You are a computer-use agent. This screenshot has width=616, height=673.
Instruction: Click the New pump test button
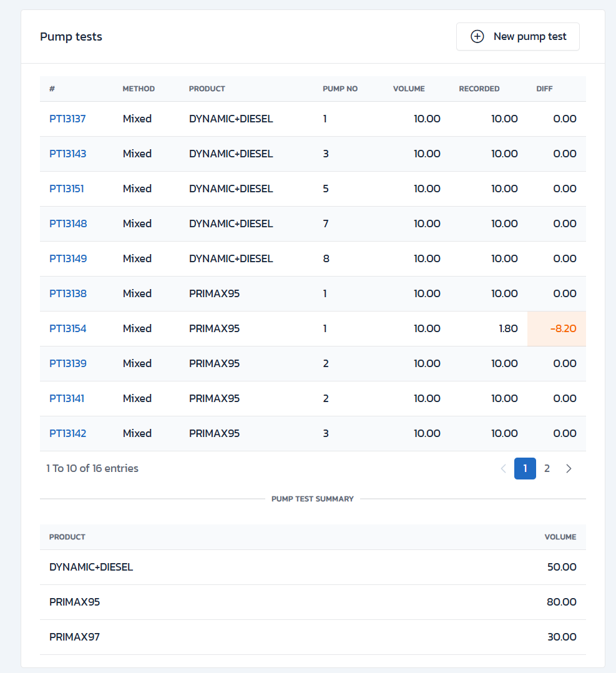pyautogui.click(x=517, y=37)
